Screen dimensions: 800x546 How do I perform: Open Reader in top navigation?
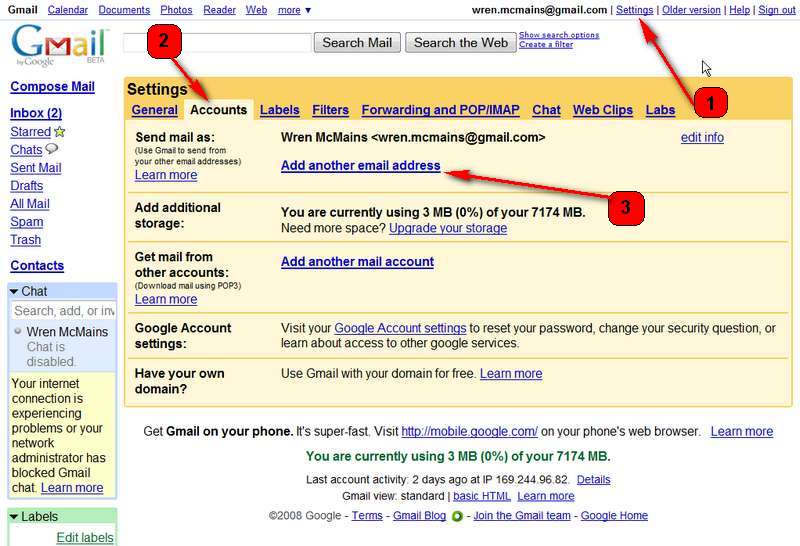tap(219, 10)
